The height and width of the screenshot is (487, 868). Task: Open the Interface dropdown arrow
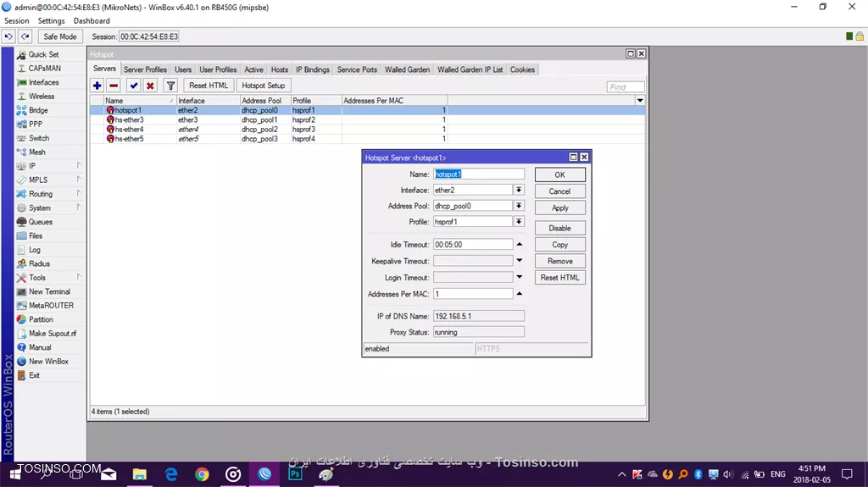519,190
